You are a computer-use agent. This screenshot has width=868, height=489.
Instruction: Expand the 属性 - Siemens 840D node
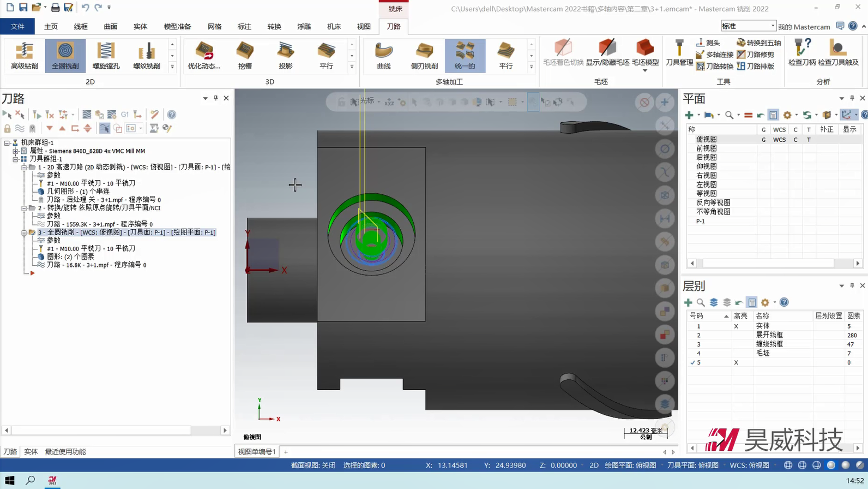coord(16,151)
